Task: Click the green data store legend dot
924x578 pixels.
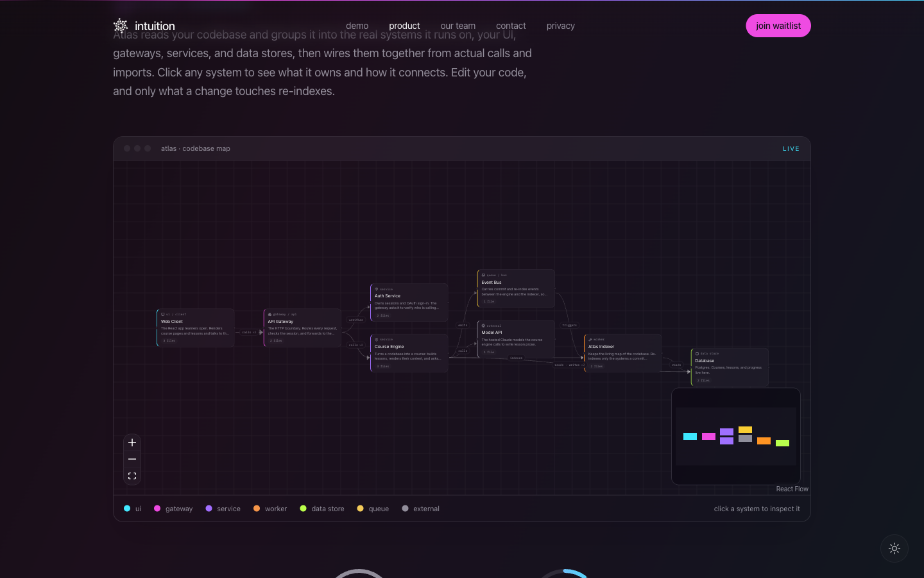Action: [304, 509]
